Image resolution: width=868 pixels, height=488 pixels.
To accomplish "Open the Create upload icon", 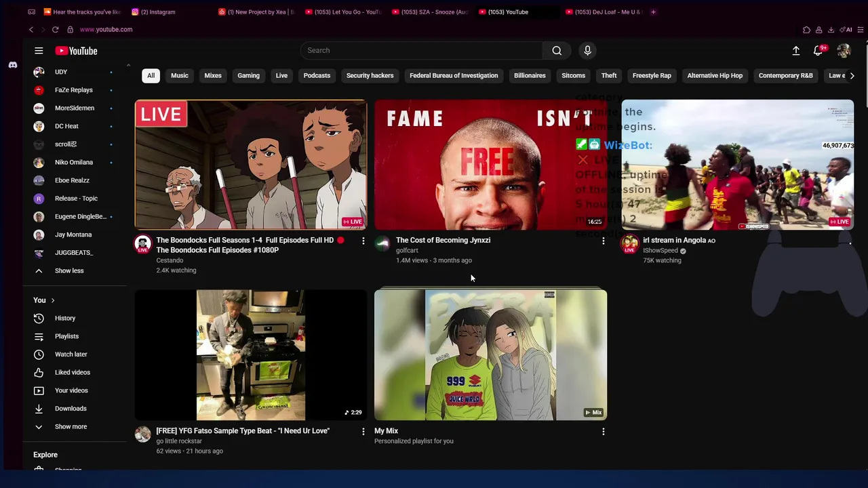I will tap(796, 51).
